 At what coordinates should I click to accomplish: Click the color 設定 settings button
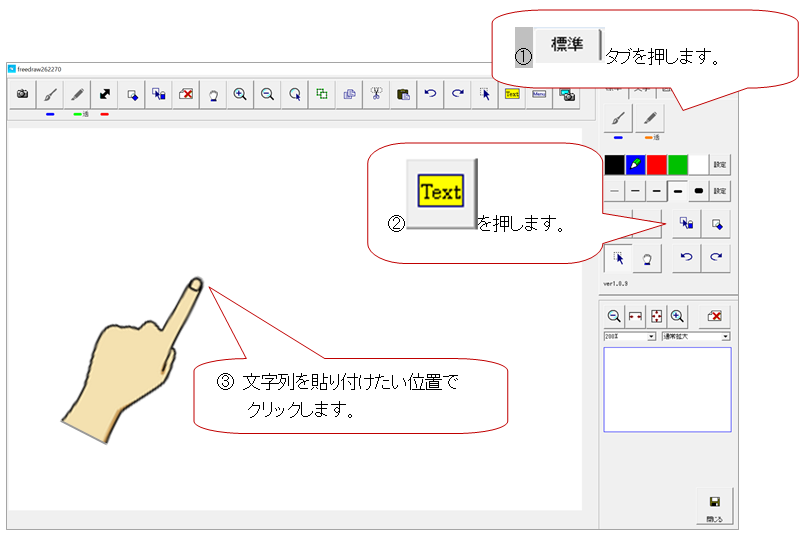(720, 164)
